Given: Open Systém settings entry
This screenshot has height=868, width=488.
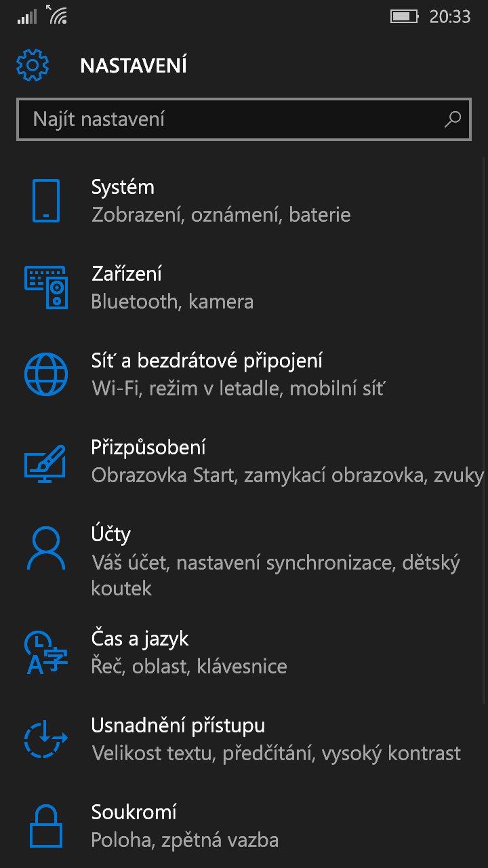Looking at the screenshot, I should coord(244,201).
